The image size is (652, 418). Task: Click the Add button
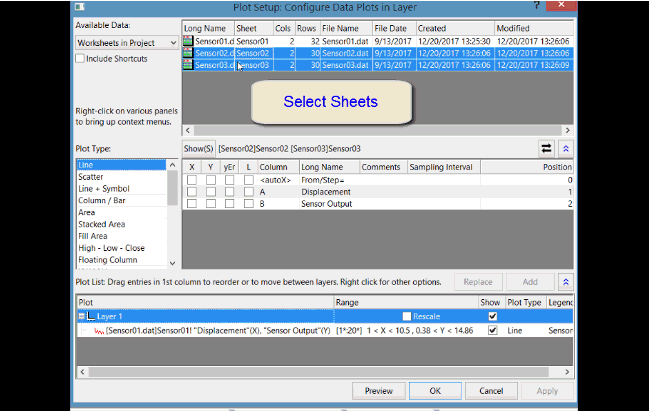pyautogui.click(x=530, y=282)
